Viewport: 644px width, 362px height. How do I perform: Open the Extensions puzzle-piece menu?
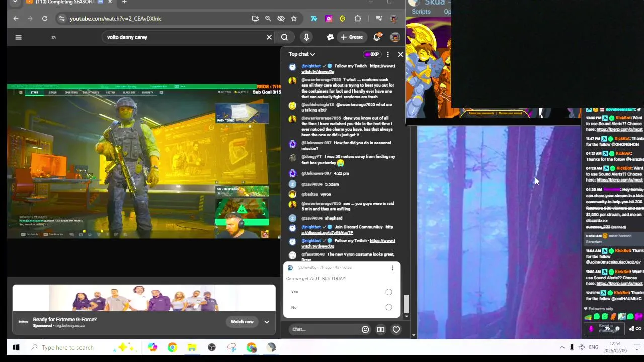[358, 19]
